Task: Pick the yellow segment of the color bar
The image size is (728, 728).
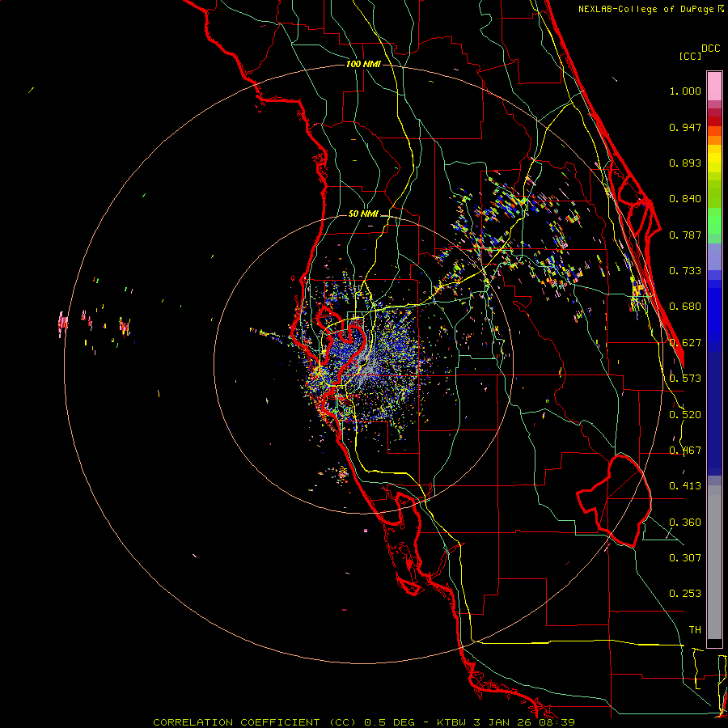Action: [x=714, y=159]
